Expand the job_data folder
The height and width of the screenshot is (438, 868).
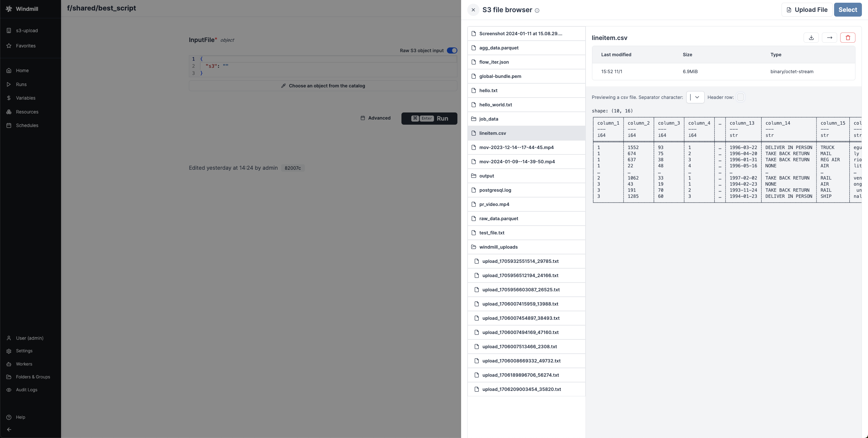tap(526, 119)
